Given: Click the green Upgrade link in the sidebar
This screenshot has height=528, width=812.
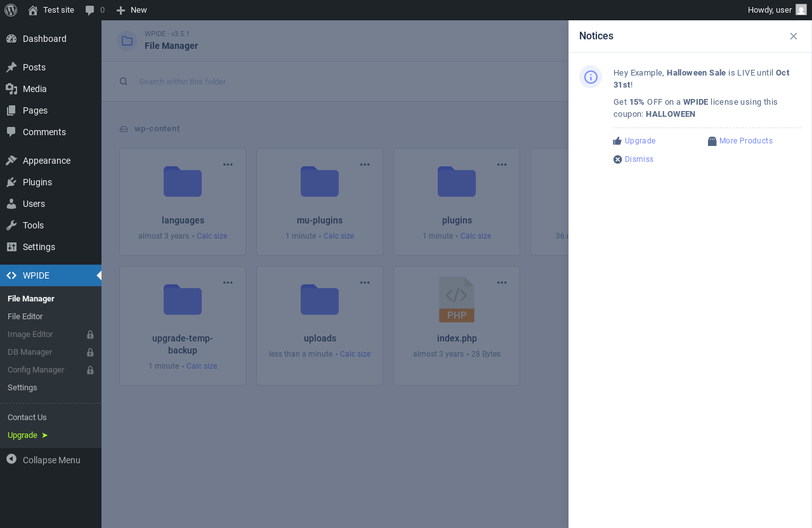Looking at the screenshot, I should 28,435.
